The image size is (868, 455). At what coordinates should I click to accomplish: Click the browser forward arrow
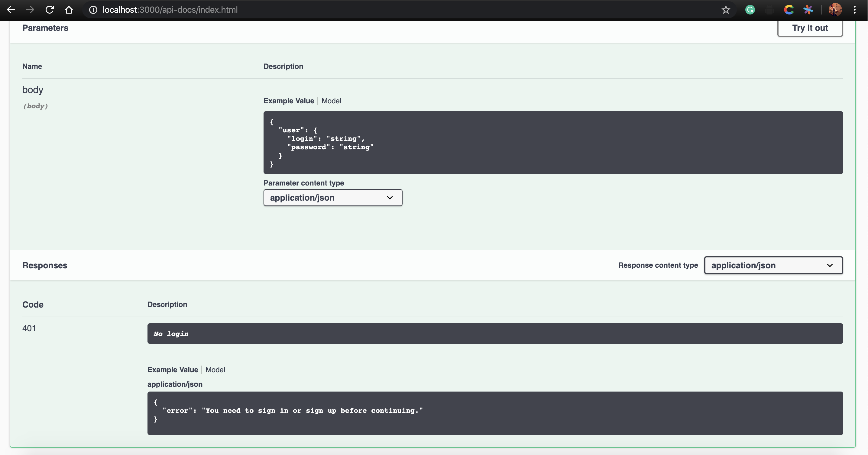pyautogui.click(x=30, y=10)
